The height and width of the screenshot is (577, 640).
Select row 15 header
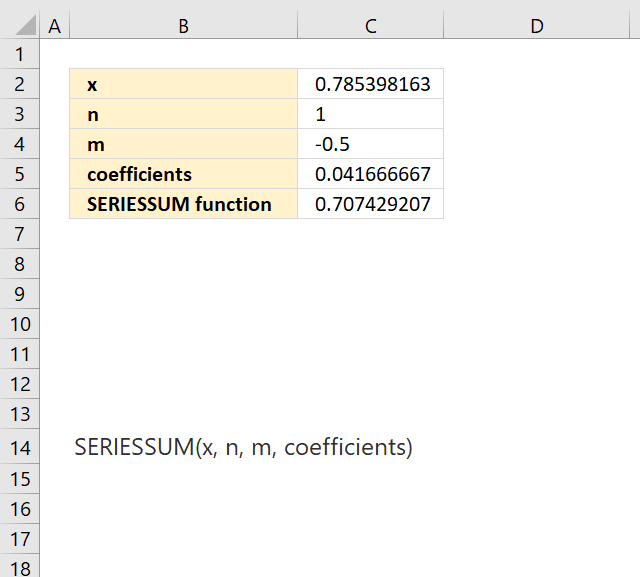[x=20, y=479]
